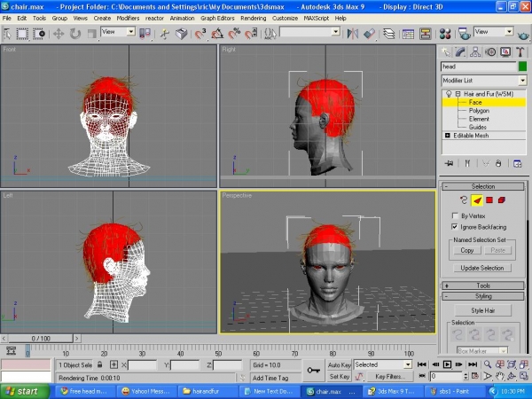This screenshot has width=532, height=399.
Task: Uncheck the Ignore Backfacing checkbox
Action: click(455, 227)
